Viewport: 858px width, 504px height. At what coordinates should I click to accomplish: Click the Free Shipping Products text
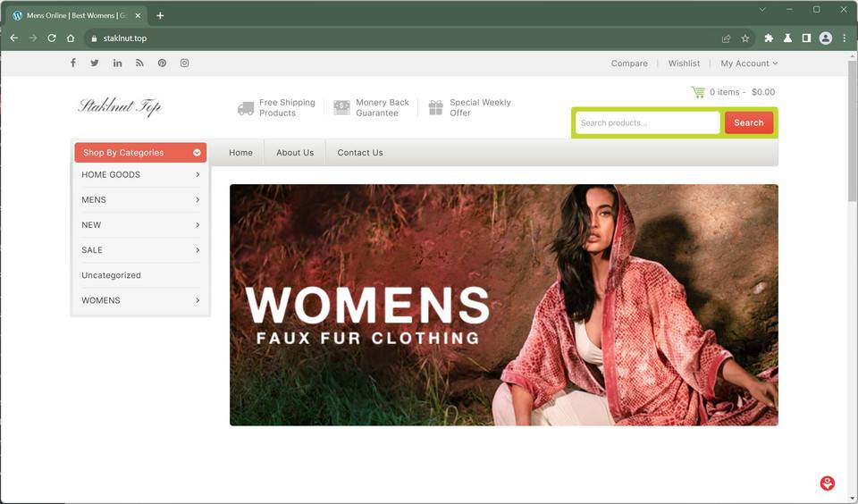click(x=287, y=108)
